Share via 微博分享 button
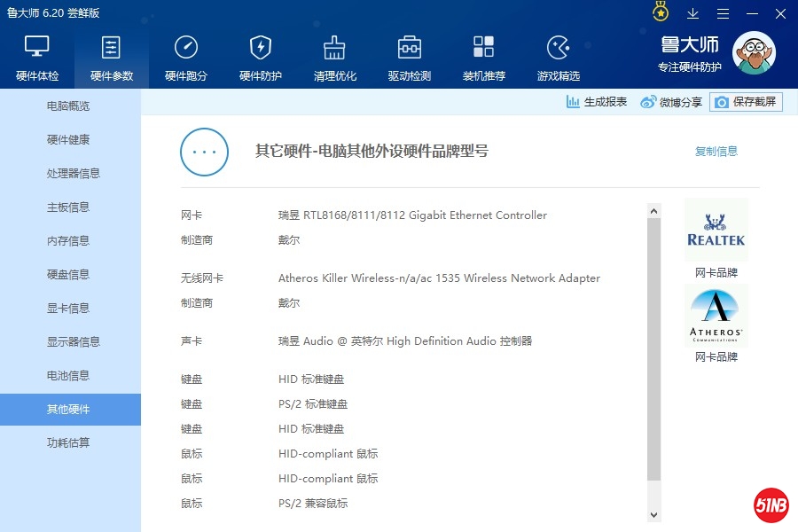 coord(671,102)
